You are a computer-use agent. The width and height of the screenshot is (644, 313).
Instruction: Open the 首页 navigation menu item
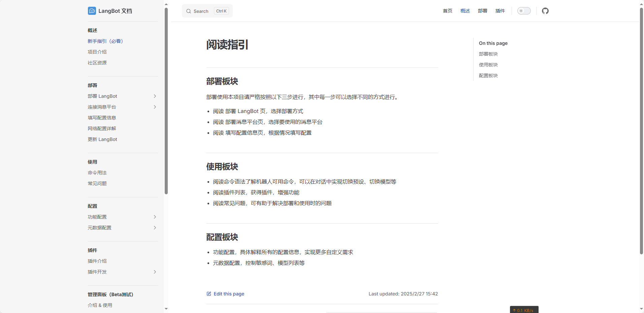coord(447,11)
